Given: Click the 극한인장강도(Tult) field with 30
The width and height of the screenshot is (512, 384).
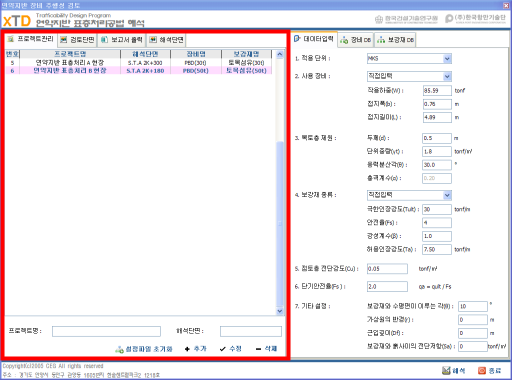Looking at the screenshot, I should 437,209.
